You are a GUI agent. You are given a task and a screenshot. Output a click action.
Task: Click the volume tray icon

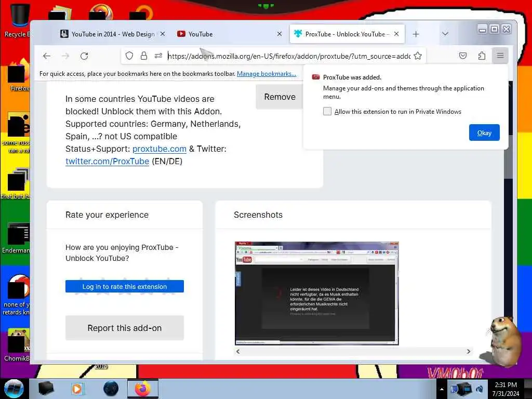coord(480,389)
